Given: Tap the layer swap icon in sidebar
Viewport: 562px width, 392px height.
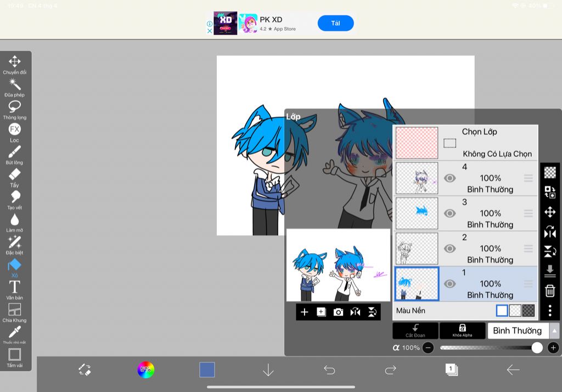Looking at the screenshot, I should coord(550,192).
